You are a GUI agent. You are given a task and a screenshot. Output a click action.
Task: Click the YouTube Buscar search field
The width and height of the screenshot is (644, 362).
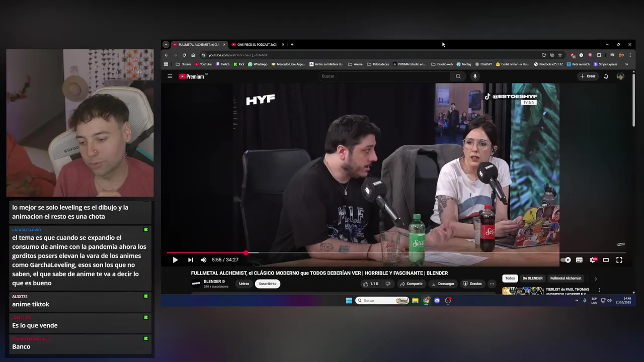pyautogui.click(x=385, y=76)
